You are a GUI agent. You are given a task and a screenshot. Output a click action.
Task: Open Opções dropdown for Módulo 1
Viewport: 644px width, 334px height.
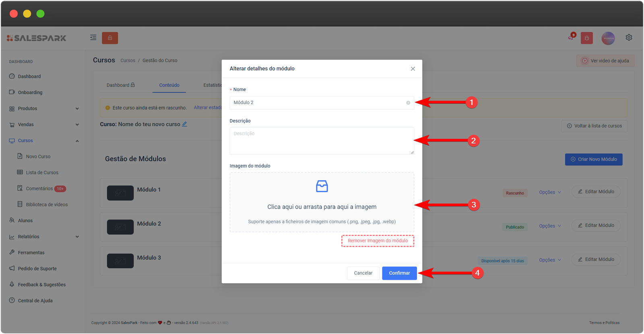[x=550, y=192]
